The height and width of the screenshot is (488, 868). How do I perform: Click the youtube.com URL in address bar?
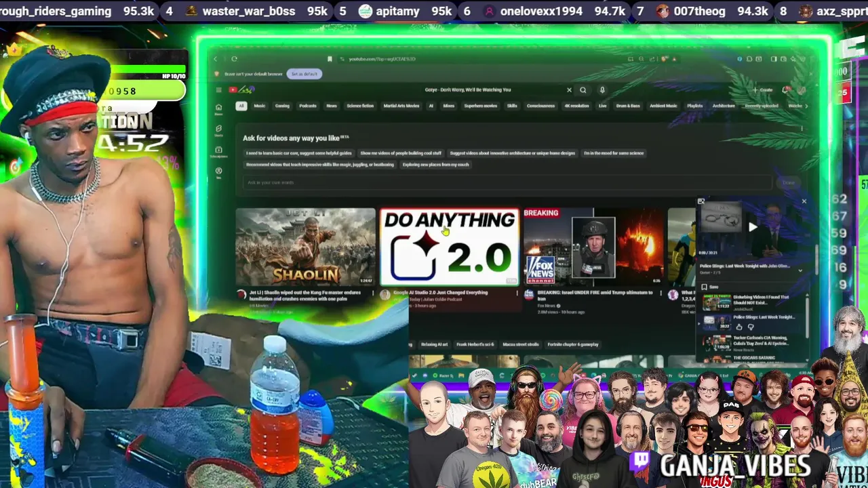coord(382,59)
